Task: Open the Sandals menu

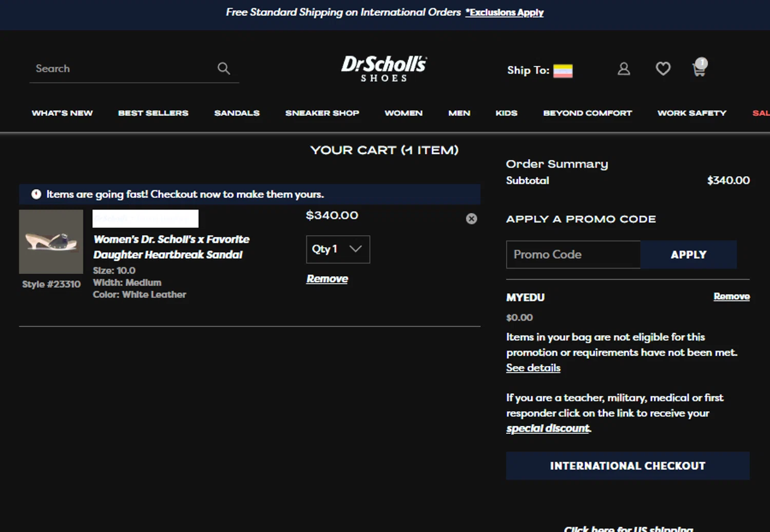Action: 237,113
